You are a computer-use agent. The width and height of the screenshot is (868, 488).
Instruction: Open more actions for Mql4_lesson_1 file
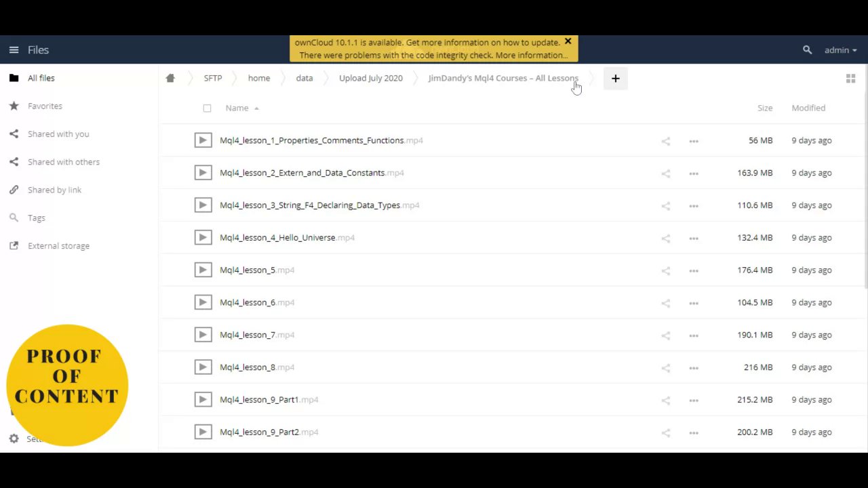(694, 141)
